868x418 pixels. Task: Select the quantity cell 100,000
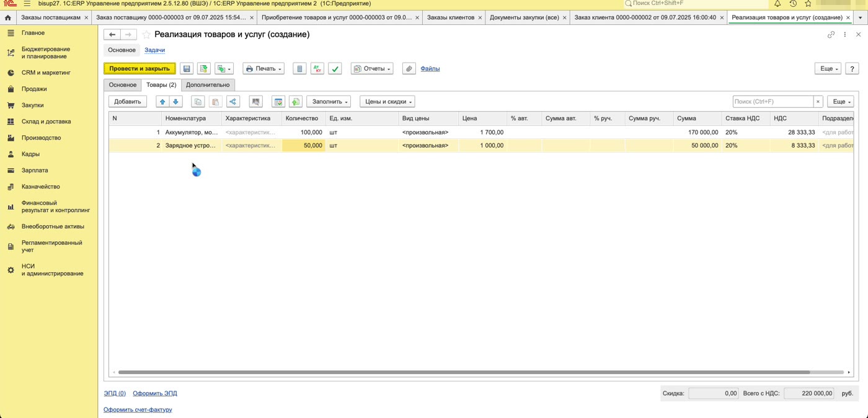click(303, 132)
